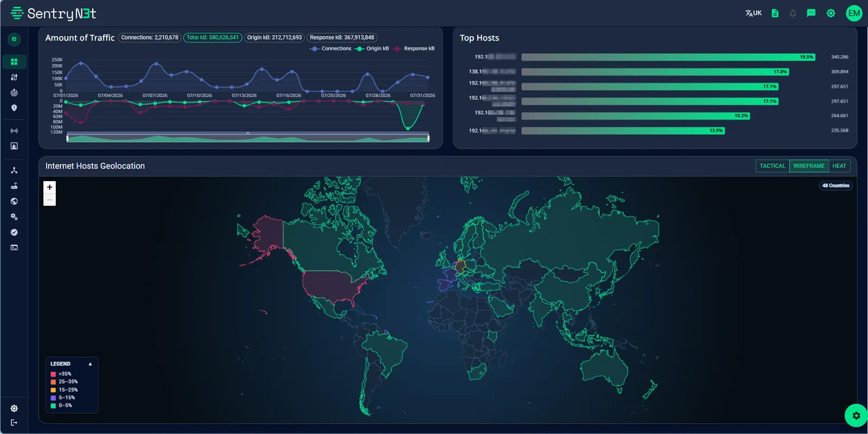Click the traffic chart range slider right handle
Screen dimensions: 868x434
429,138
